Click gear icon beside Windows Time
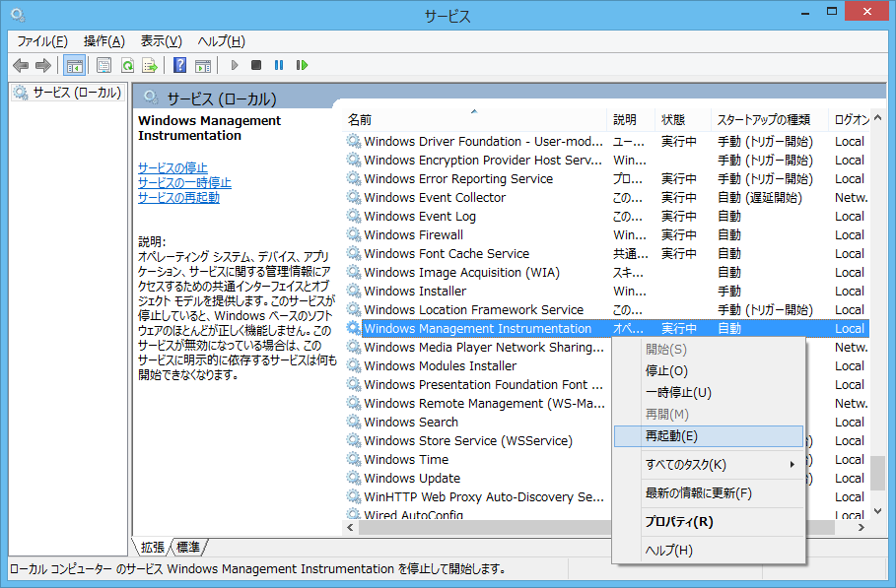This screenshot has width=896, height=588. pyautogui.click(x=354, y=459)
